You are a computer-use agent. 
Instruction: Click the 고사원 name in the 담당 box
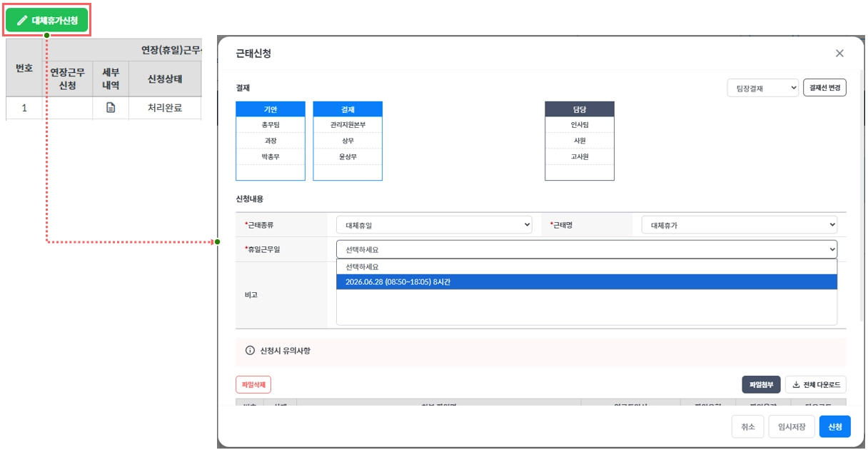[x=580, y=156]
